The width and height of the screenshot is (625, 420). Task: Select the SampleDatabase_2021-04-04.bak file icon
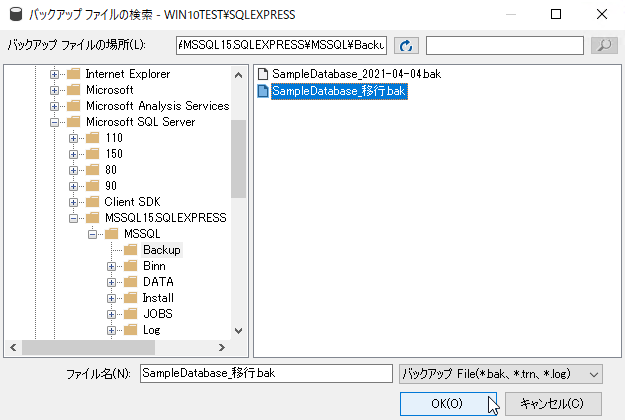(263, 74)
